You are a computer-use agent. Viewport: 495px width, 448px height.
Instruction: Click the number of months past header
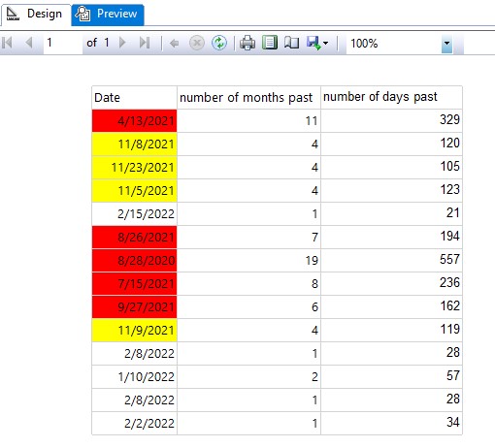coord(248,97)
